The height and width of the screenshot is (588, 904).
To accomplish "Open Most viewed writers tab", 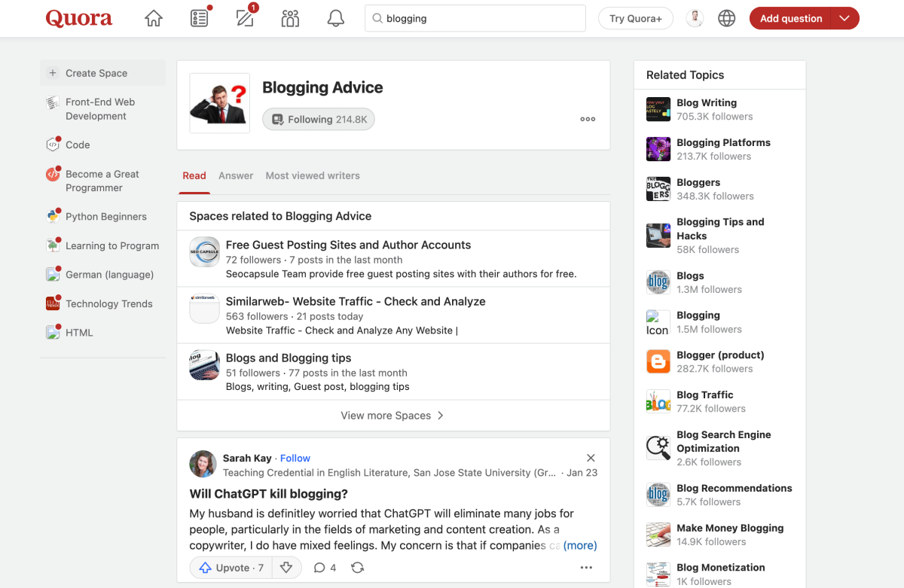I will tap(313, 175).
